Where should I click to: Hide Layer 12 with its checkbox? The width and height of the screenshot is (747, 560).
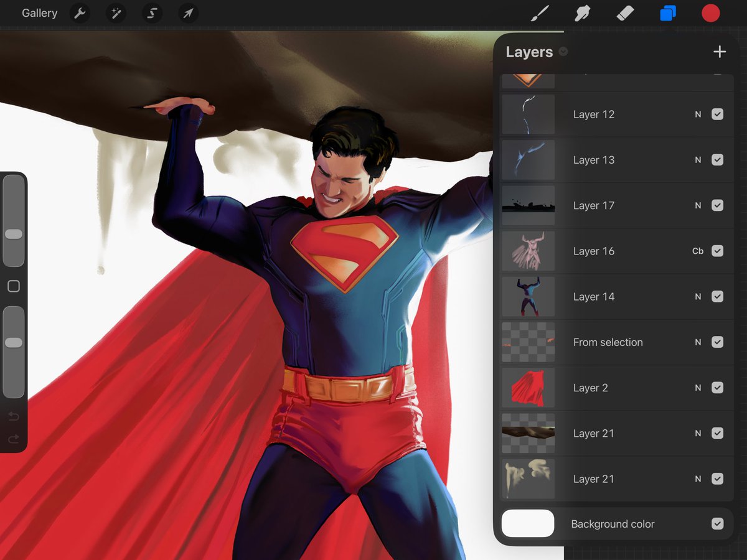pyautogui.click(x=717, y=114)
